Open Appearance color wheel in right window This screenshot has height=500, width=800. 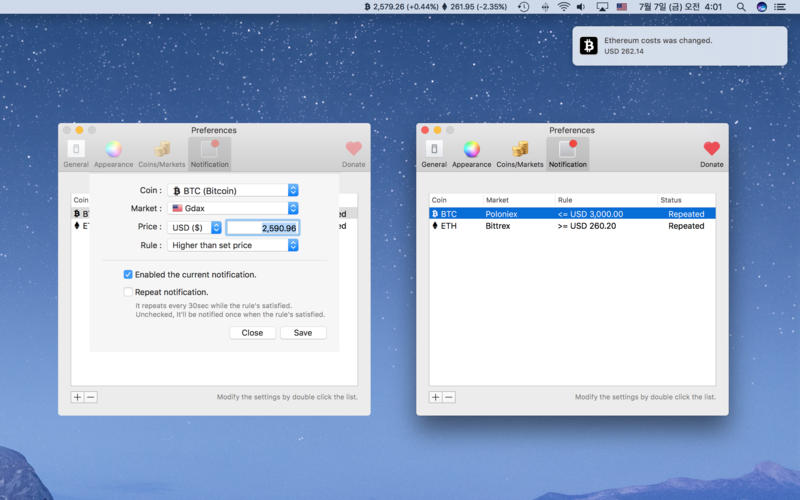(x=471, y=150)
